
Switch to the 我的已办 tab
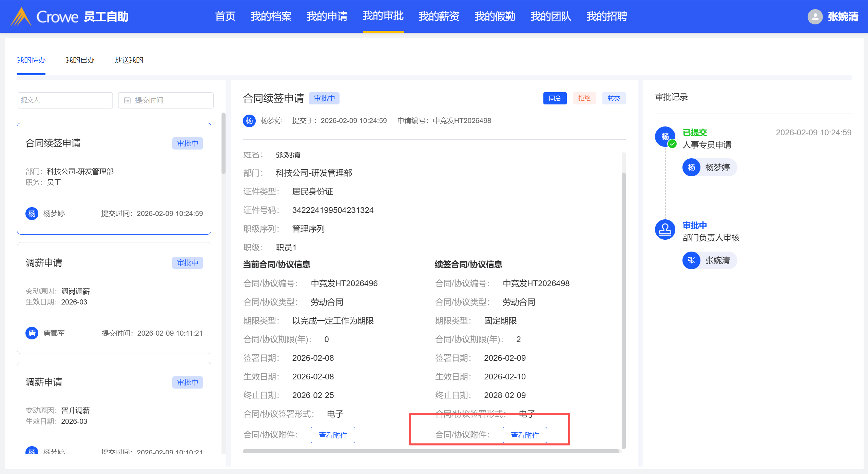coord(80,60)
